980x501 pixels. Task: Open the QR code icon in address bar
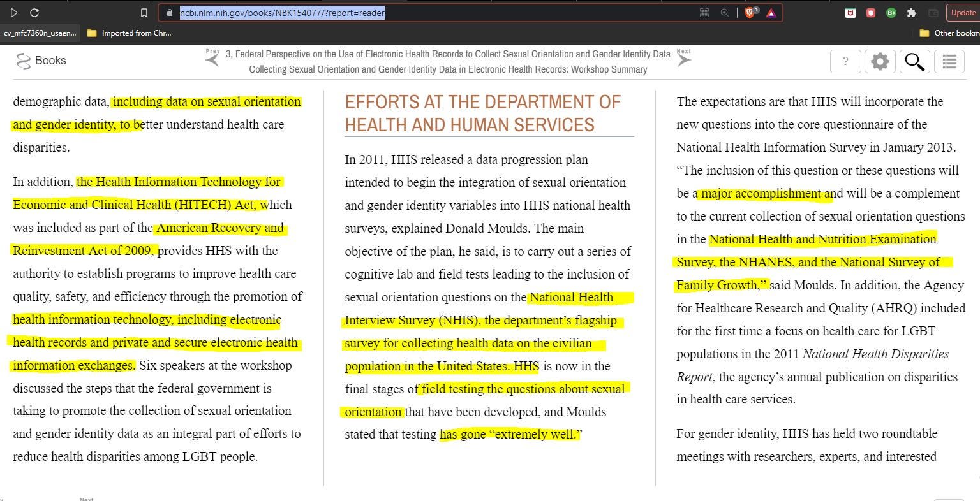pos(704,13)
